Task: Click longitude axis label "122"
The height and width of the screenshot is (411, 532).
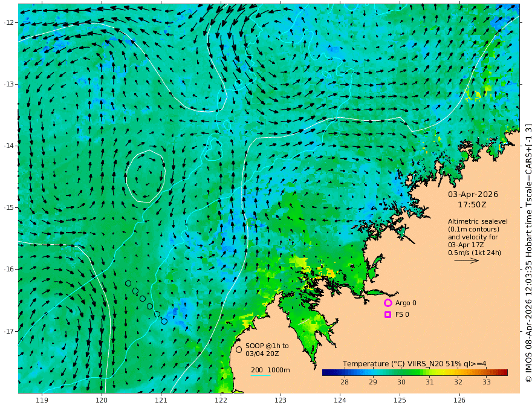Action: point(221,400)
